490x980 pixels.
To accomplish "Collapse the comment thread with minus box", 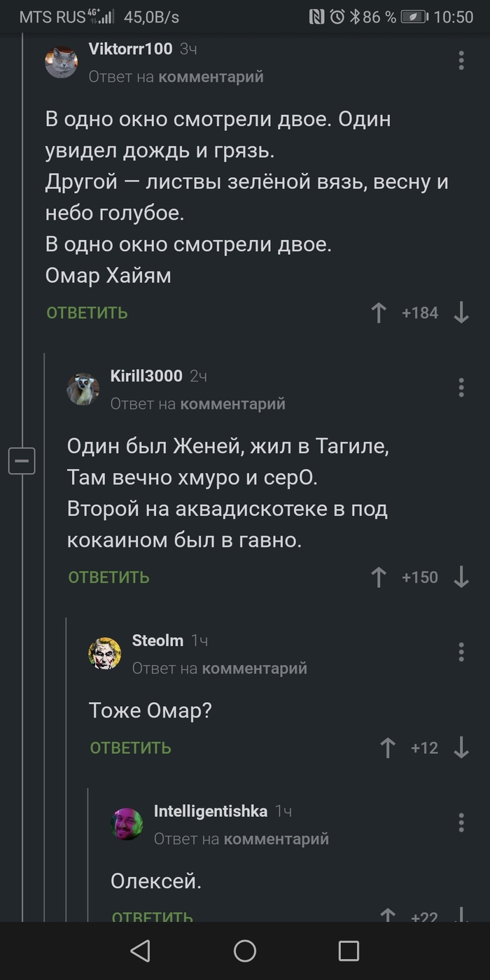I will (22, 461).
